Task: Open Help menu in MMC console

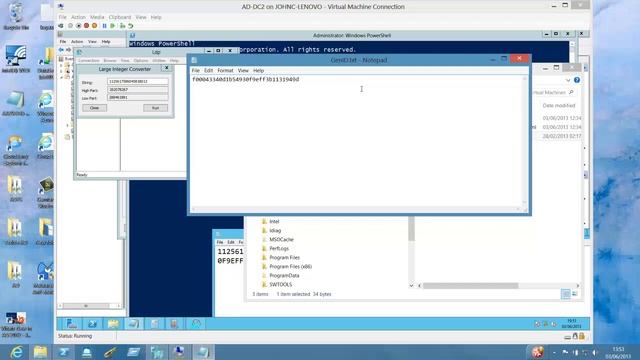Action: 106,42
